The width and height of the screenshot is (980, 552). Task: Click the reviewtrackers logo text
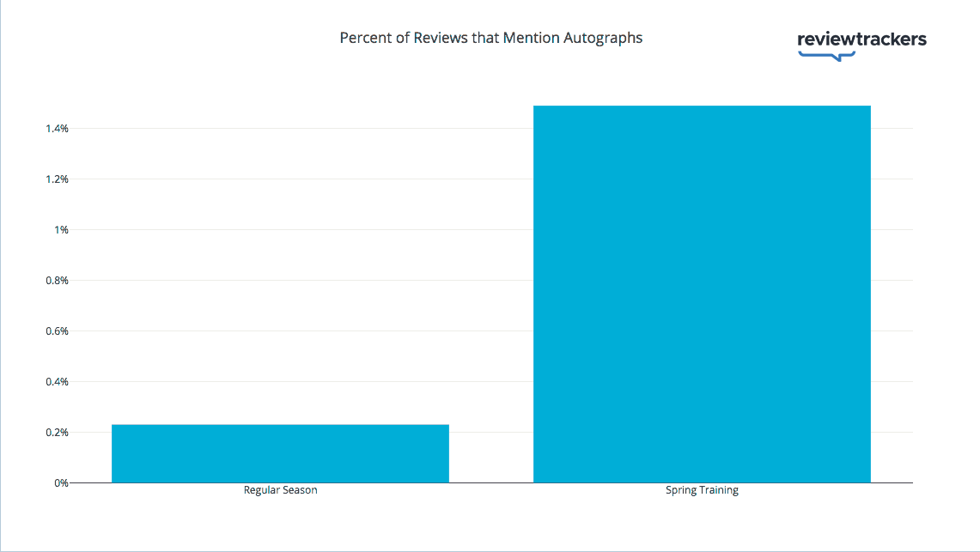(x=861, y=39)
